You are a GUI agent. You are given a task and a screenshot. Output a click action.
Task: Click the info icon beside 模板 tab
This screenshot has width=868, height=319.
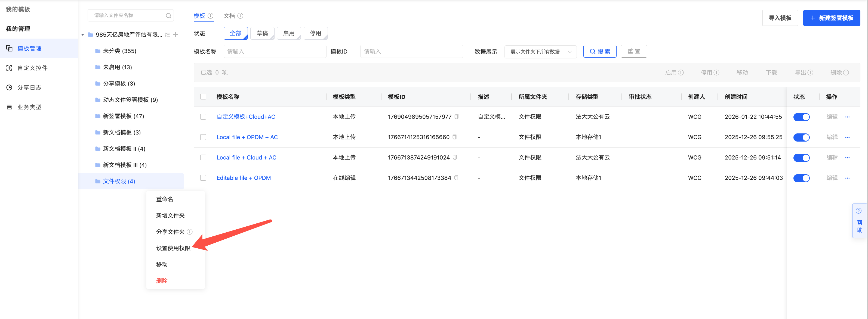coord(211,16)
